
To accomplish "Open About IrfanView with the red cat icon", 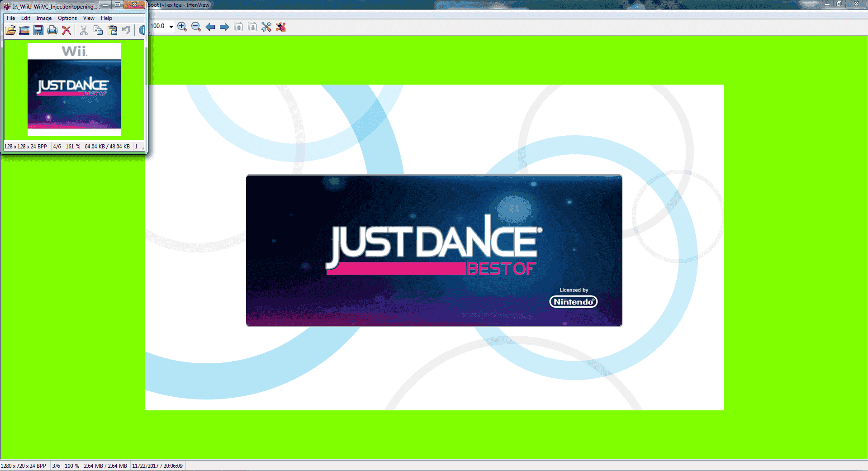I will click(281, 27).
